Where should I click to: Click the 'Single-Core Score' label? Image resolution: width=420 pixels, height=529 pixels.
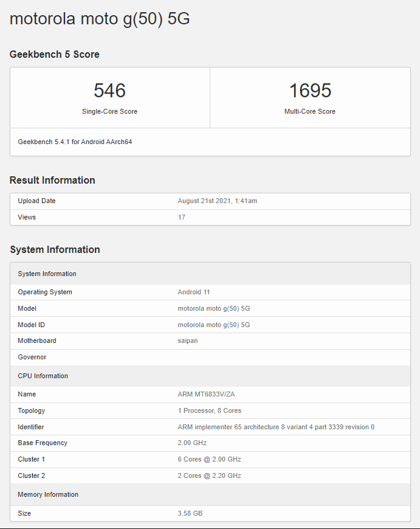[x=109, y=111]
